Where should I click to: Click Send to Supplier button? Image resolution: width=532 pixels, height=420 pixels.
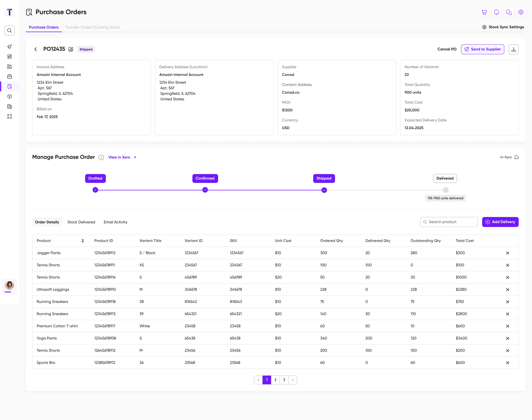483,49
